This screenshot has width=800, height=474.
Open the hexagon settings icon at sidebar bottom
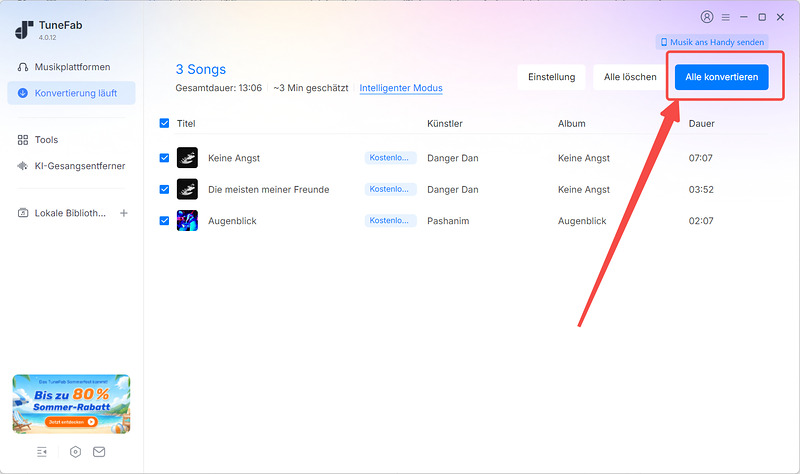(76, 452)
